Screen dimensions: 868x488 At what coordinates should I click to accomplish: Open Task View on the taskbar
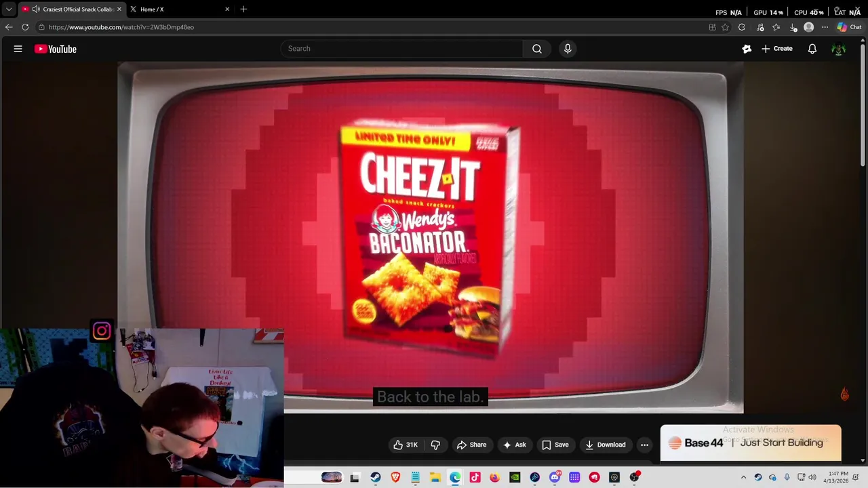pyautogui.click(x=355, y=477)
